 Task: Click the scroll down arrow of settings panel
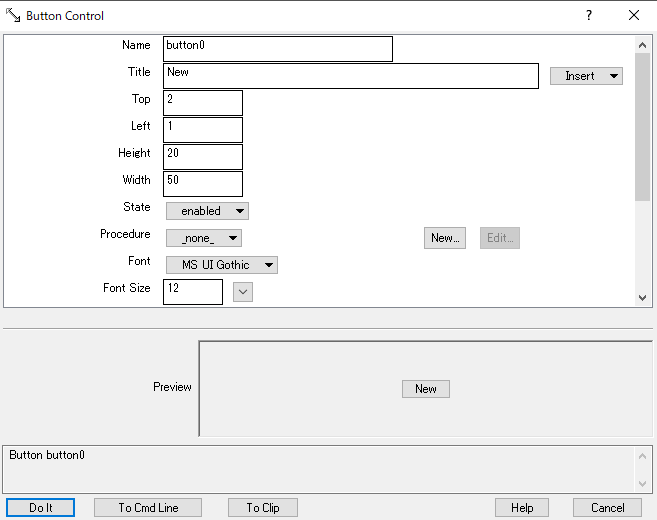[x=642, y=297]
